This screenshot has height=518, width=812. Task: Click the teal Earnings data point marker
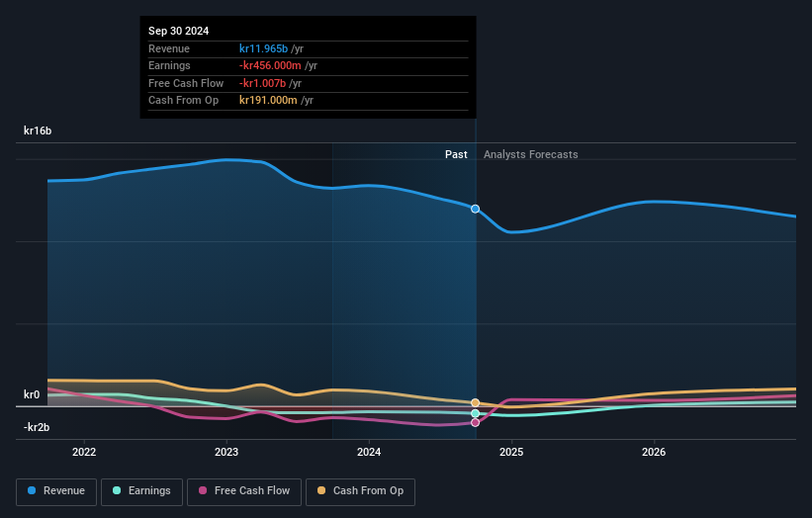(475, 413)
